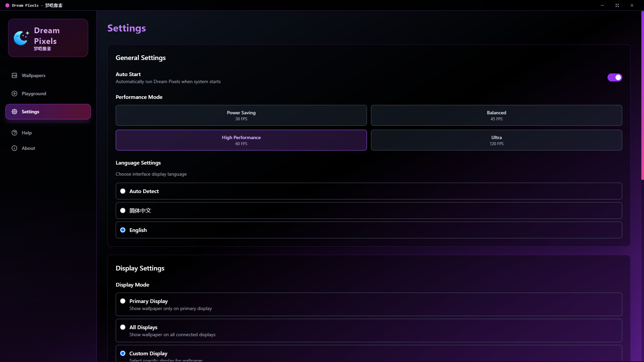
Task: Click the About info icon
Action: pos(14,148)
